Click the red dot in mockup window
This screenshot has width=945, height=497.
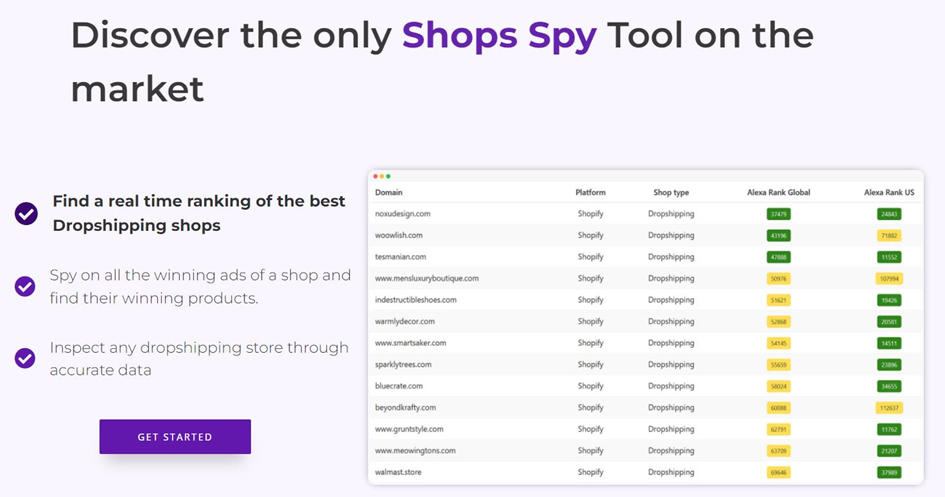tap(375, 177)
